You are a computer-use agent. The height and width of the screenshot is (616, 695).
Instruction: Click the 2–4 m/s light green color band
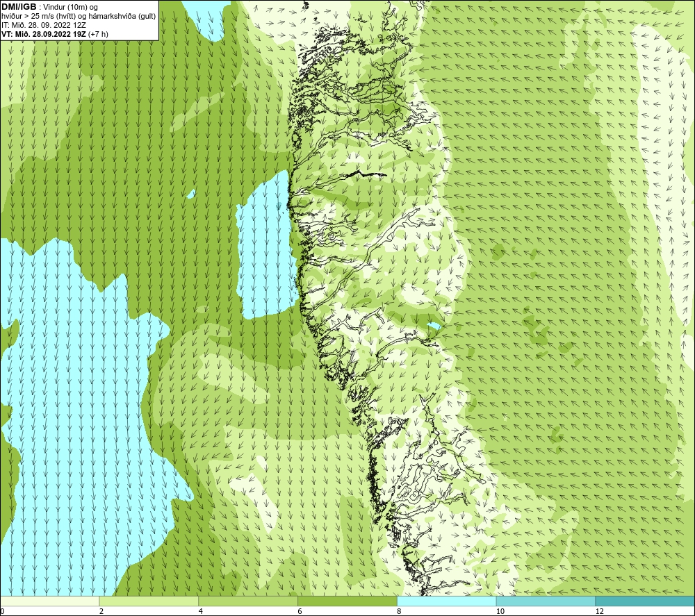pos(149,601)
